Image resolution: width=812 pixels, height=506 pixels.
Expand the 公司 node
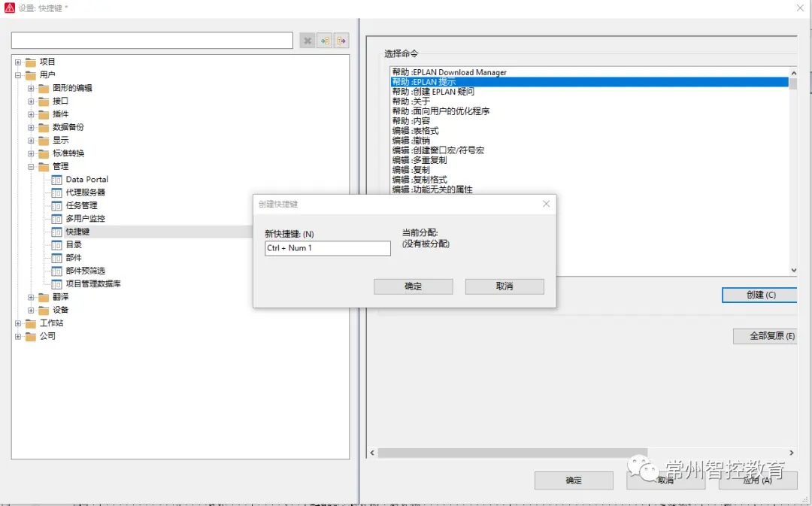click(x=18, y=336)
